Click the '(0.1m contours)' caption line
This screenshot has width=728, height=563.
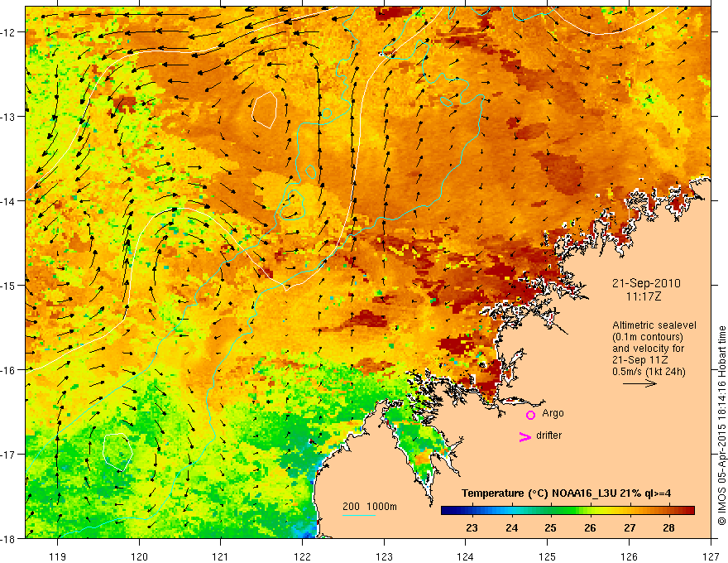[x=648, y=337]
